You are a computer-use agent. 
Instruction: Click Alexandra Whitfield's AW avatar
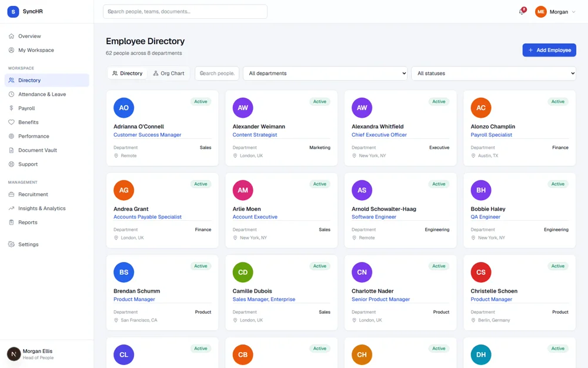click(362, 108)
